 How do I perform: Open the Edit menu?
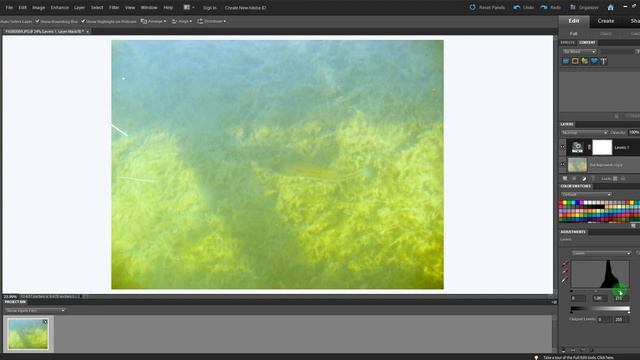(x=22, y=7)
